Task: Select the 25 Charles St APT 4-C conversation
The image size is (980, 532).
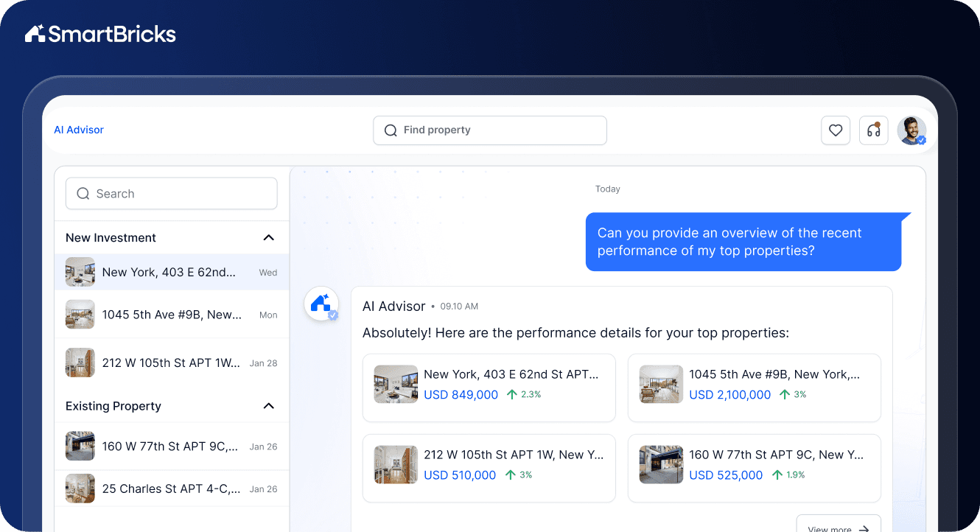Action: point(171,489)
